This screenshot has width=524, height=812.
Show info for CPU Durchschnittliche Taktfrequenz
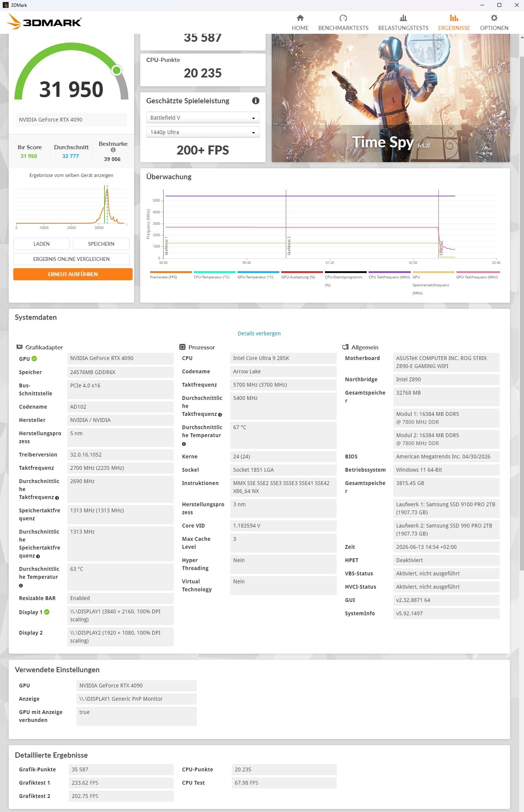click(x=220, y=415)
